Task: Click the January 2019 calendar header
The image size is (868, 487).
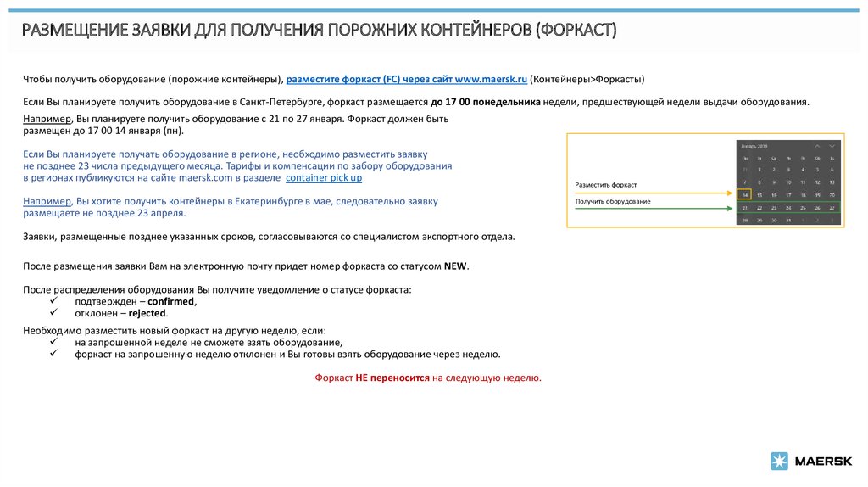Action: point(754,146)
